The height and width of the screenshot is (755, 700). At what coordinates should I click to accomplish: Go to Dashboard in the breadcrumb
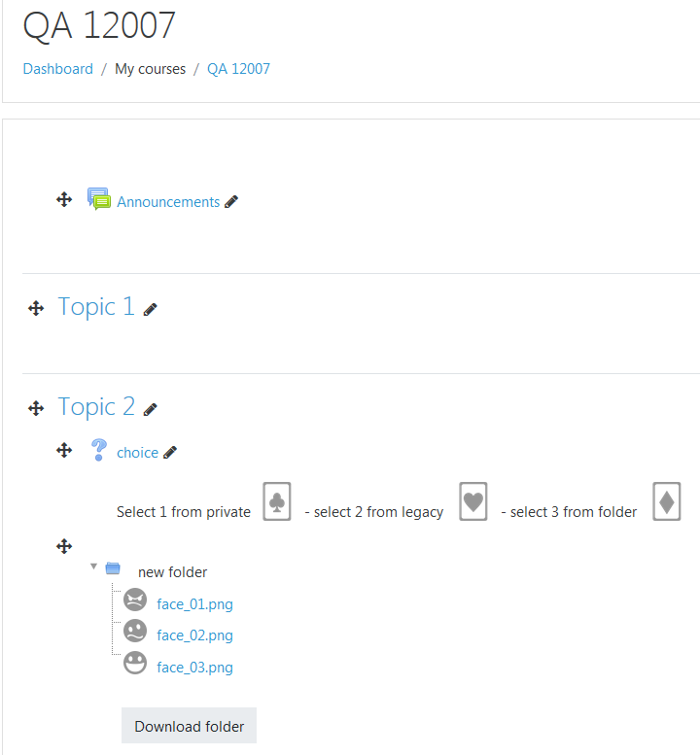tap(57, 69)
